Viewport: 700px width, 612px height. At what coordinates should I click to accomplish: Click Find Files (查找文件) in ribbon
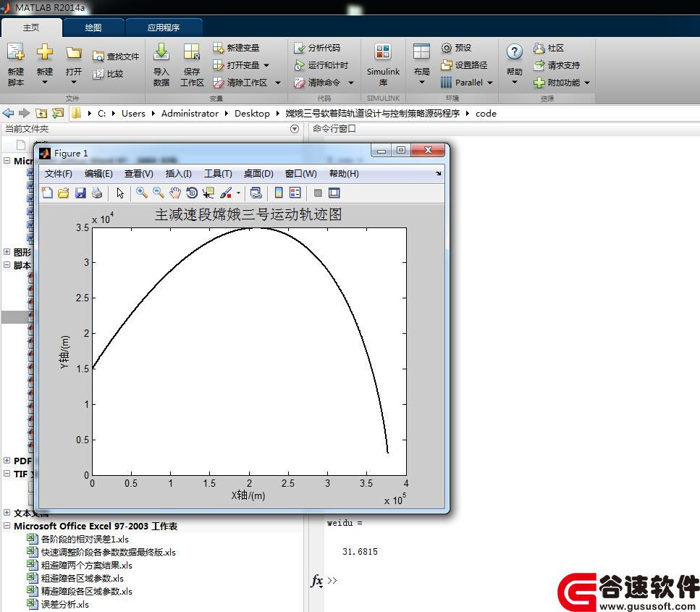coord(116,56)
